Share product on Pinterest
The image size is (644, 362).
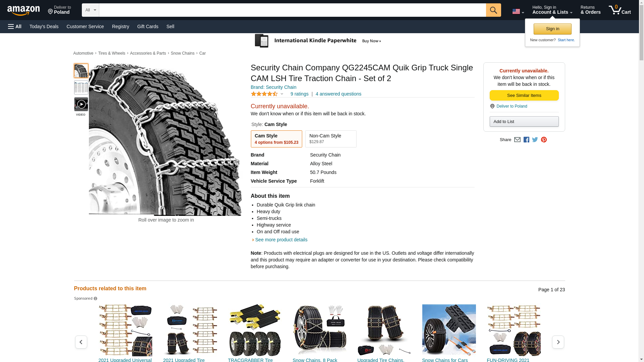[544, 140]
